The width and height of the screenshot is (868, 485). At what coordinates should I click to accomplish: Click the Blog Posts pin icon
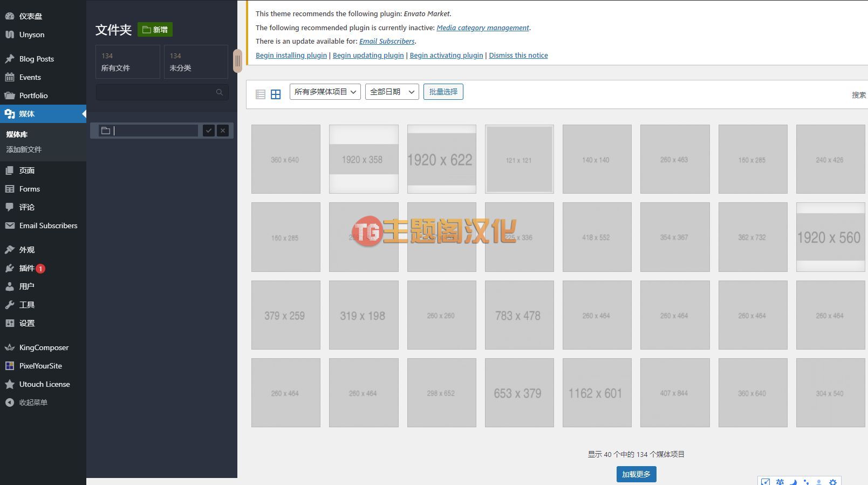[x=10, y=59]
